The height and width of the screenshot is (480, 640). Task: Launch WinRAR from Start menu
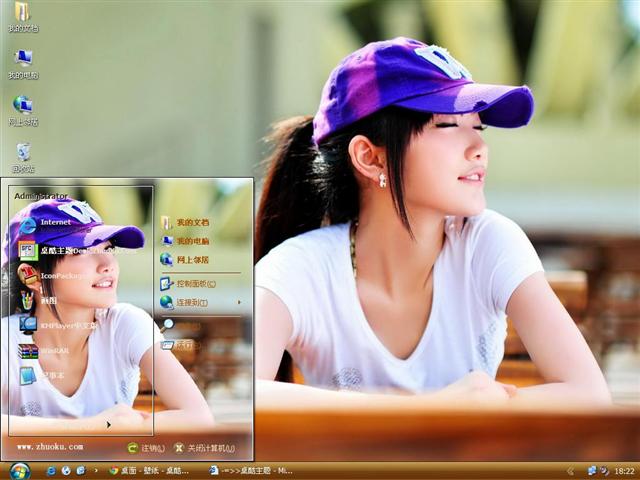[x=43, y=351]
